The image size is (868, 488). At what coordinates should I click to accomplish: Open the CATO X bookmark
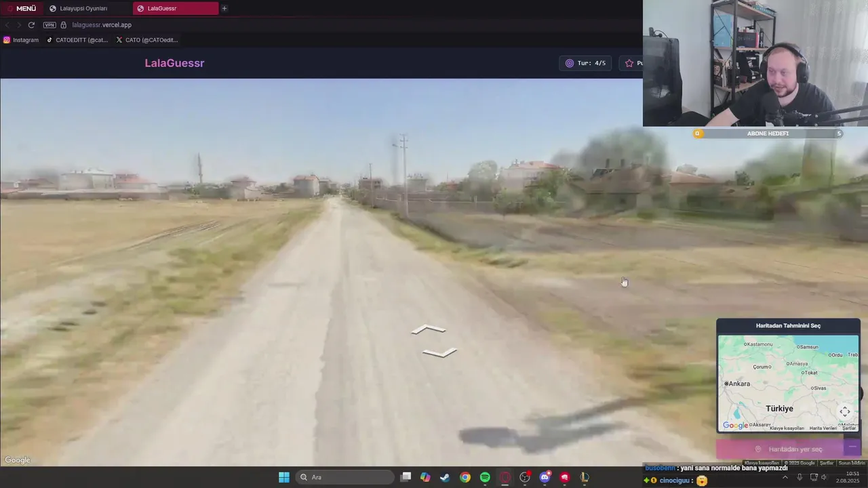tap(146, 40)
